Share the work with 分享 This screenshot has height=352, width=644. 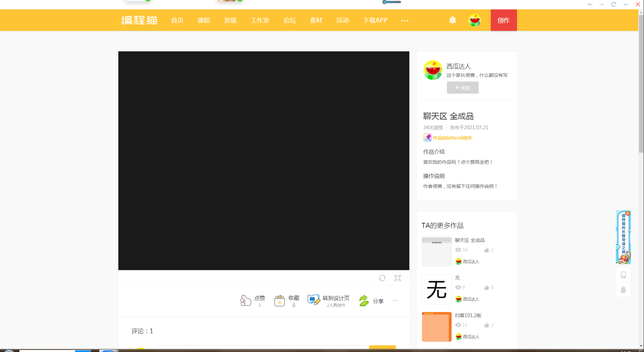point(371,301)
